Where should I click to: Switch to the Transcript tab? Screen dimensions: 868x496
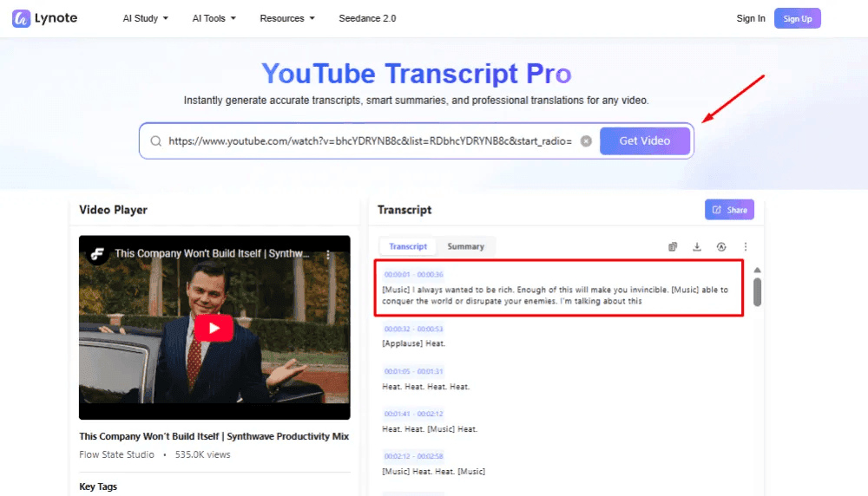click(x=407, y=246)
